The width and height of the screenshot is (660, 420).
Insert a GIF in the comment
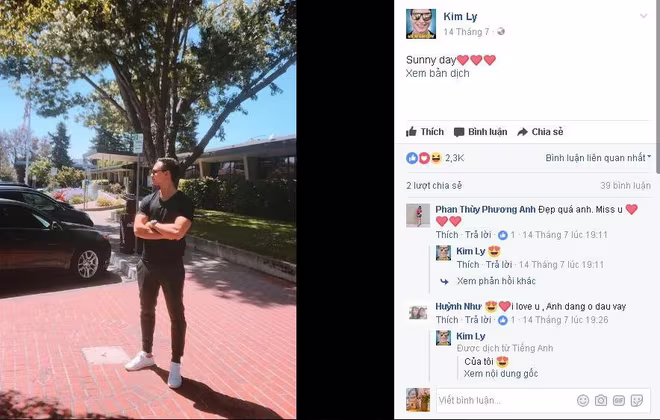(x=619, y=400)
